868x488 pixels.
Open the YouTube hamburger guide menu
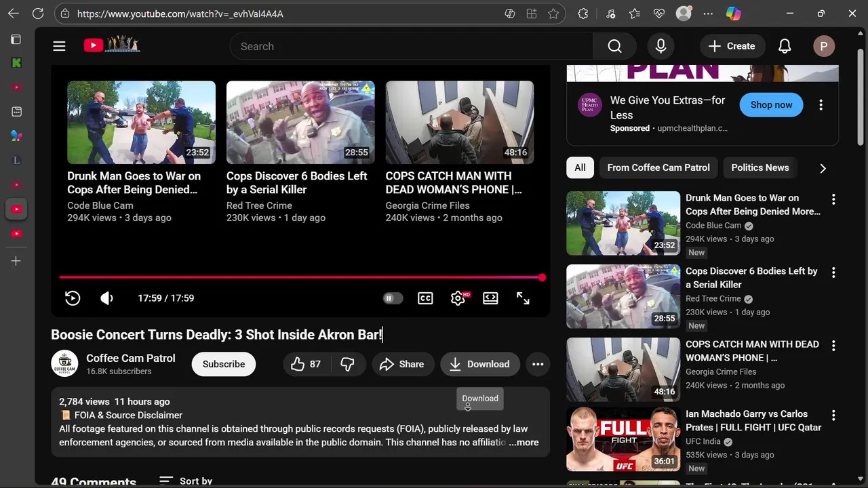point(59,46)
